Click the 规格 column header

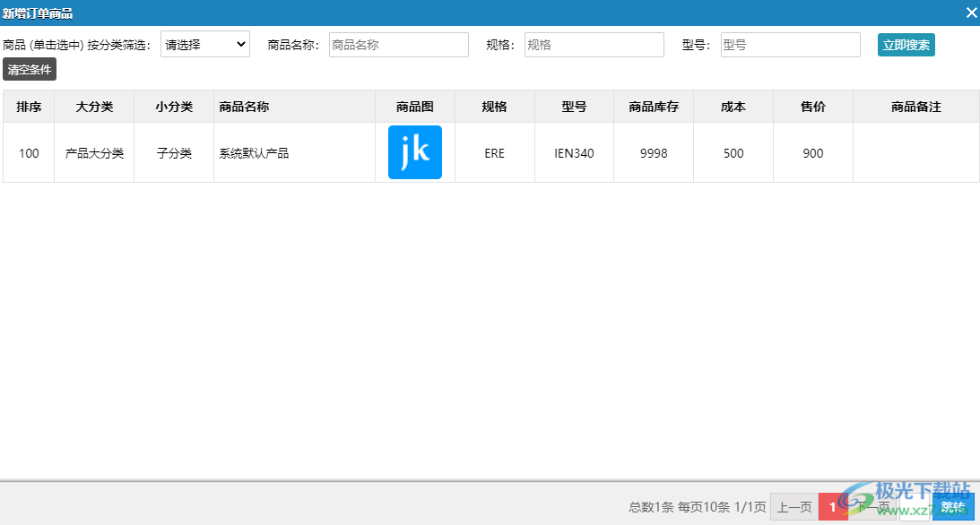494,107
